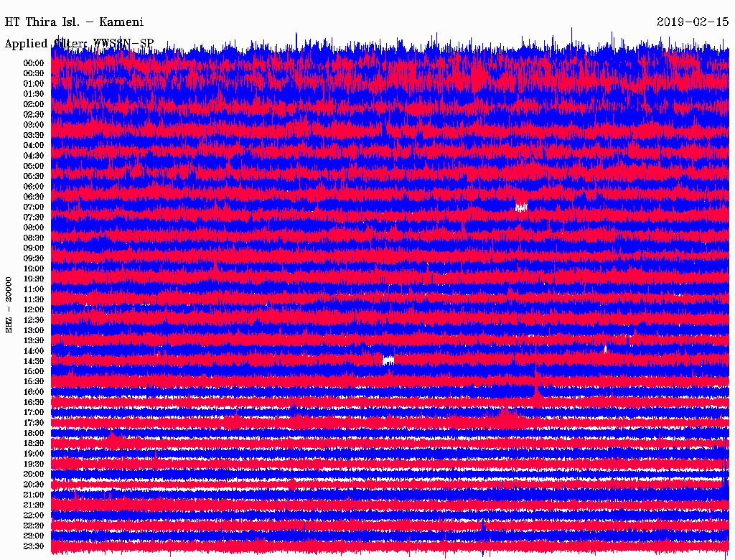Image resolution: width=735 pixels, height=560 pixels.
Task: Pick the 06:00 row label
Action: (x=33, y=186)
